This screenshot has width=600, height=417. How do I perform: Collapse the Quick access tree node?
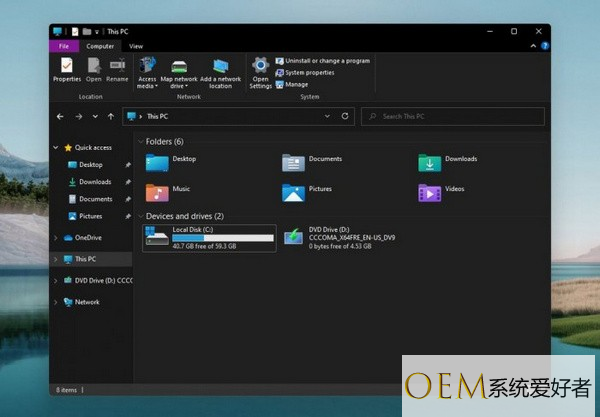click(56, 147)
